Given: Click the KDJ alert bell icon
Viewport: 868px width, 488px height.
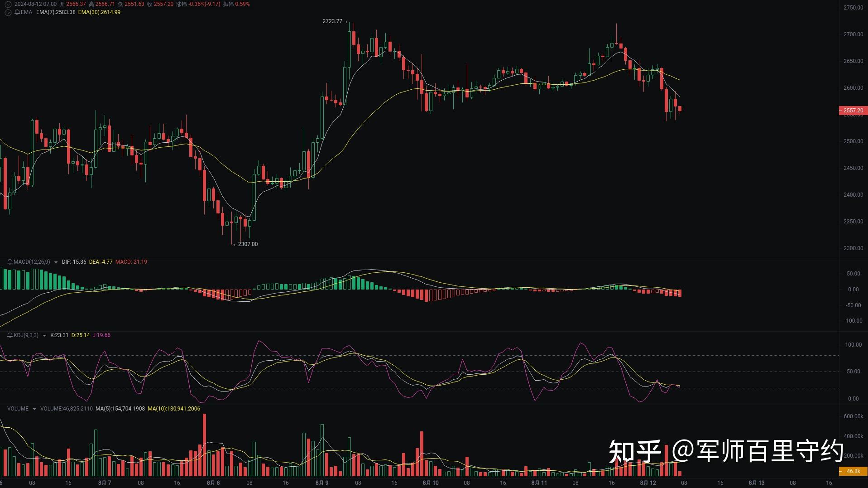Looking at the screenshot, I should point(10,335).
